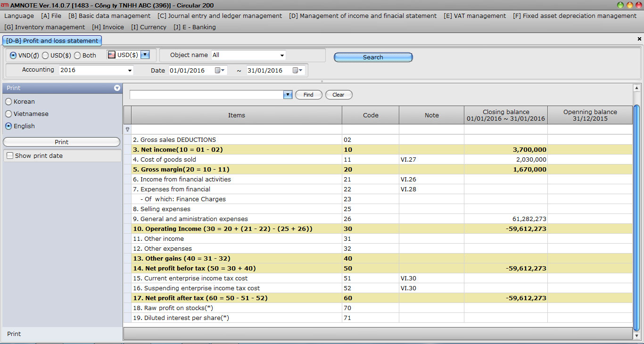Select the Both currency radio option

pyautogui.click(x=77, y=56)
